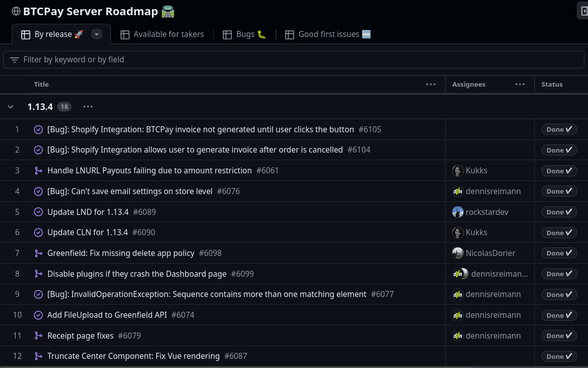
Task: Open the InvalidOperationException issue link
Action: (x=207, y=294)
